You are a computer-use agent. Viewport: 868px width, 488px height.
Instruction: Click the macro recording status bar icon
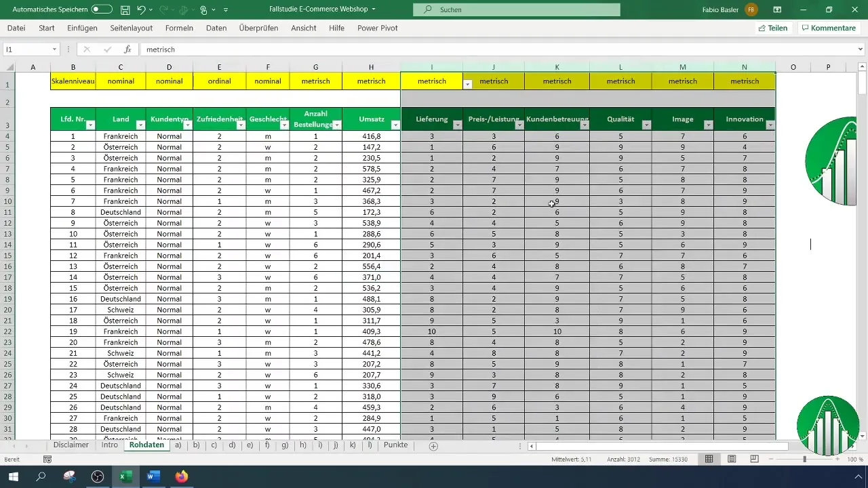47,460
